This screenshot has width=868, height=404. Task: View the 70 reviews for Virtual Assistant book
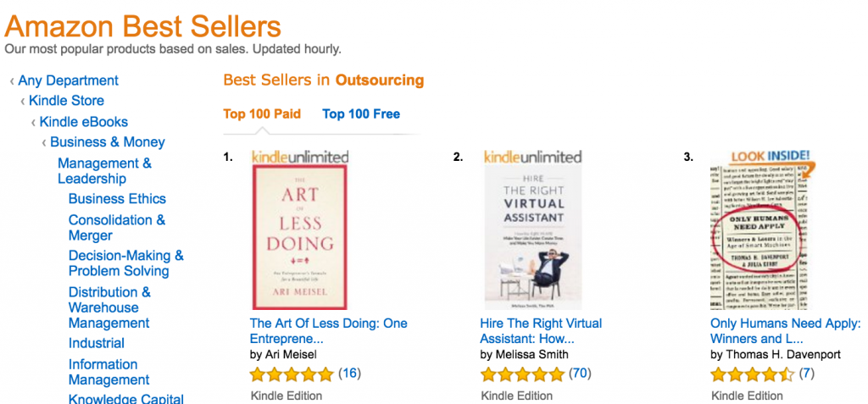click(x=580, y=374)
